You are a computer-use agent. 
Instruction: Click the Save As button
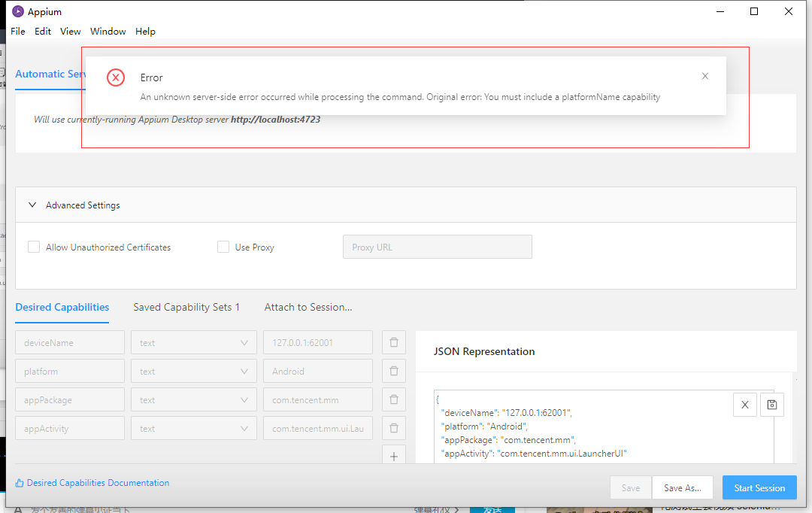(x=683, y=487)
